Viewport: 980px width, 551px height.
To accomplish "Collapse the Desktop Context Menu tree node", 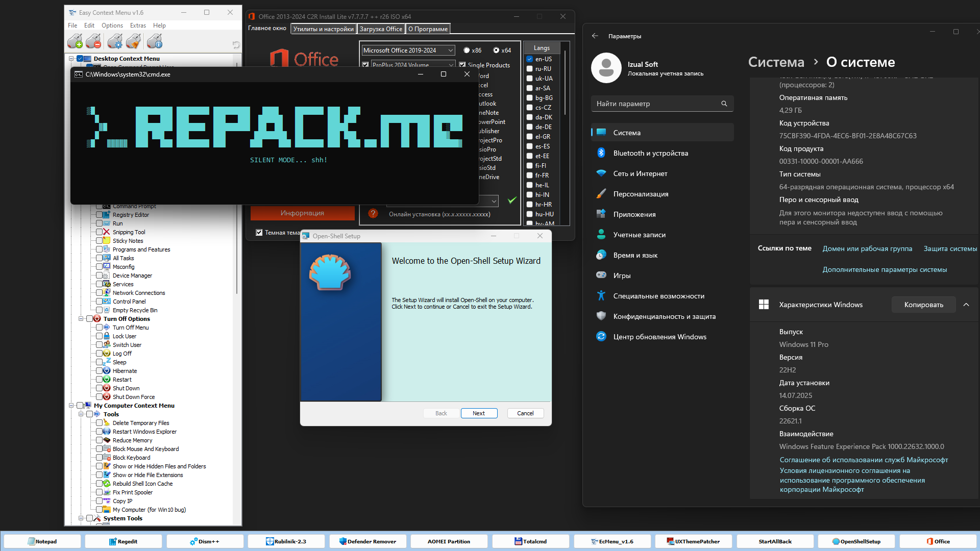I will click(x=71, y=59).
